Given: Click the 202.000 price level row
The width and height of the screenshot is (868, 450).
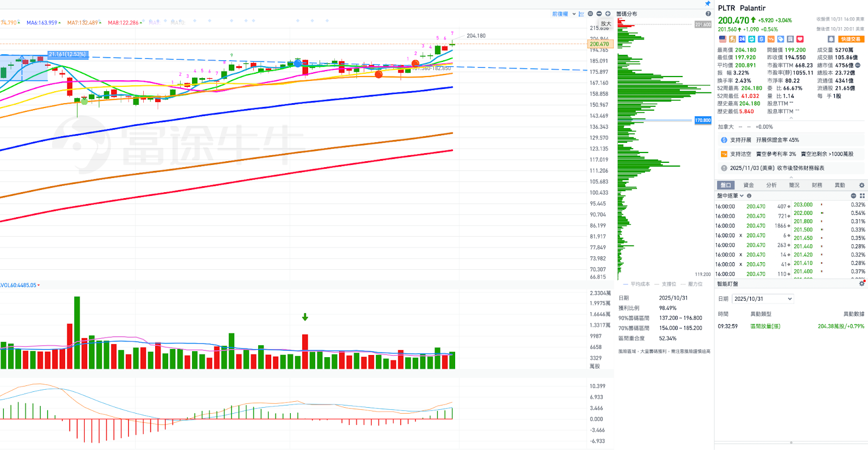Looking at the screenshot, I should coord(829,213).
